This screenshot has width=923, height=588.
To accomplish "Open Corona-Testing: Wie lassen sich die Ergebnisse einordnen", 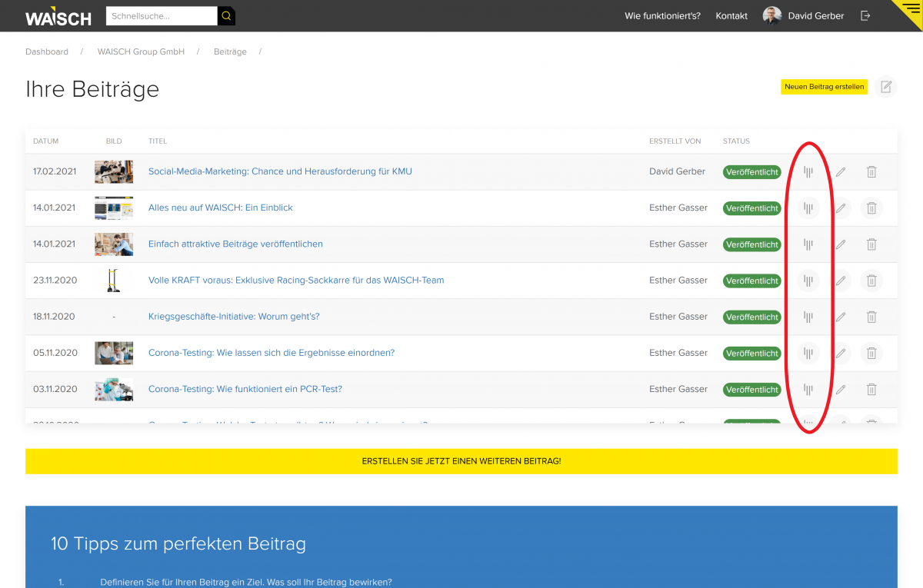I will 272,353.
